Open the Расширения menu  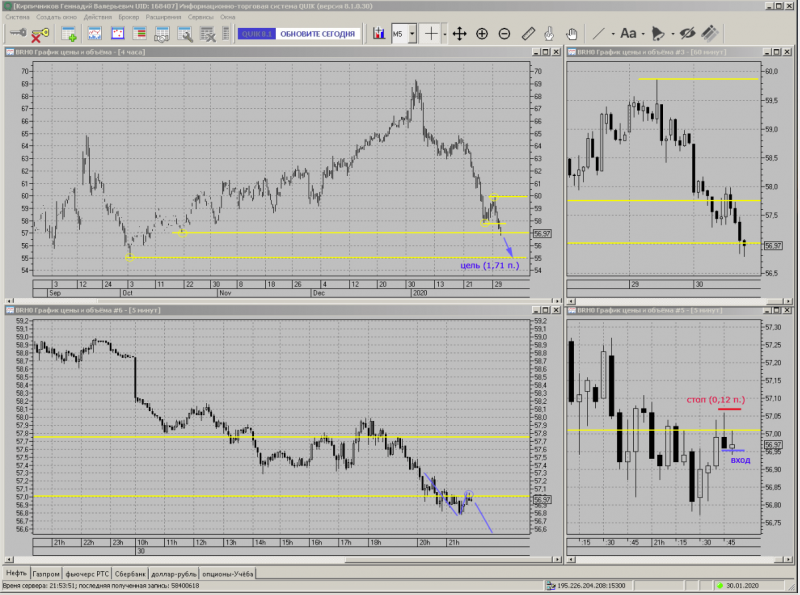coord(163,17)
